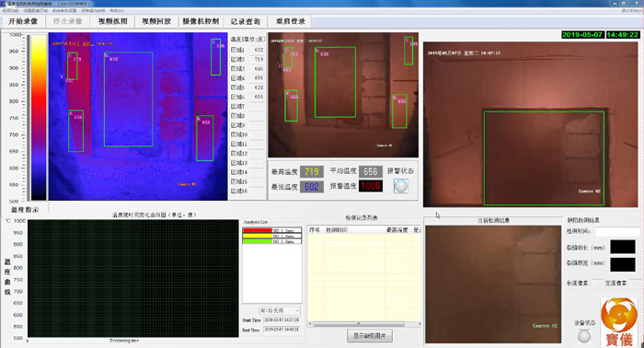644x348 pixels.
Task: Select the green Area 3 entry in Analysis List
Action: tap(272, 241)
